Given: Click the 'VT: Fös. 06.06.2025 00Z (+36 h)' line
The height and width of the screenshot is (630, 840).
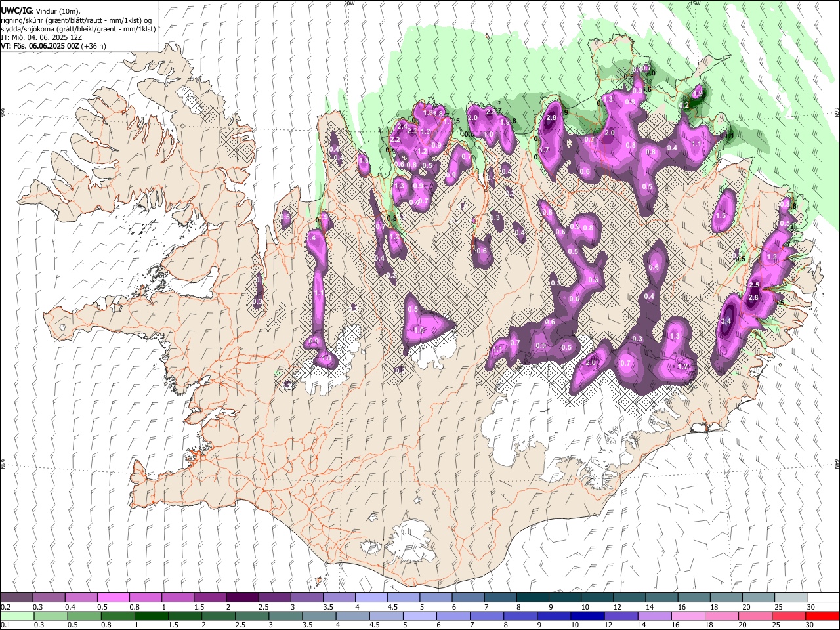Looking at the screenshot, I should click(x=53, y=46).
